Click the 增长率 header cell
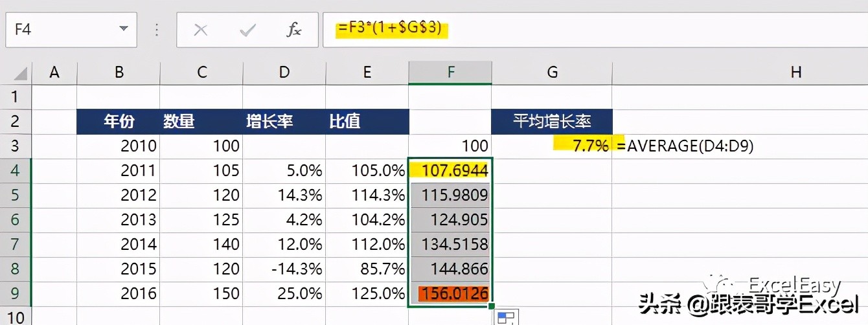This screenshot has width=868, height=325. (x=284, y=121)
